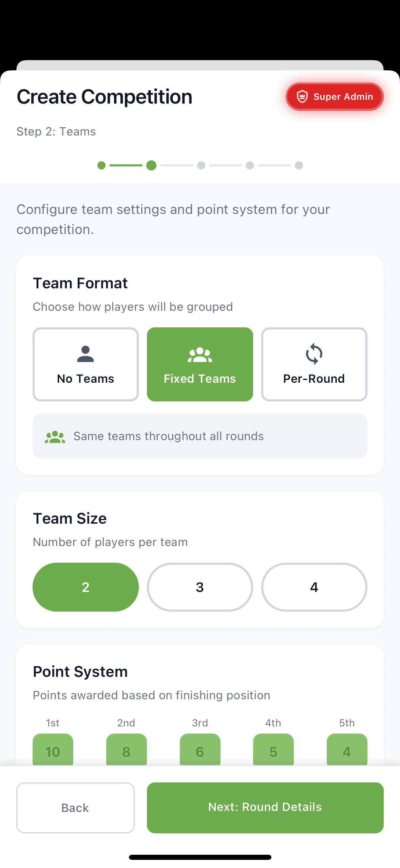Click the shield icon in Super Admin badge
The image size is (400, 868).
[x=303, y=96]
